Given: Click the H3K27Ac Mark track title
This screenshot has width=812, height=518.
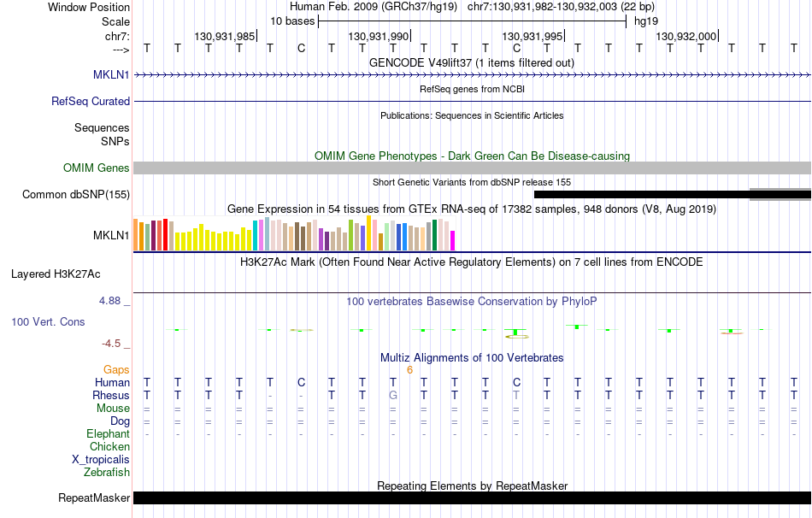Looking at the screenshot, I should coord(472,262).
